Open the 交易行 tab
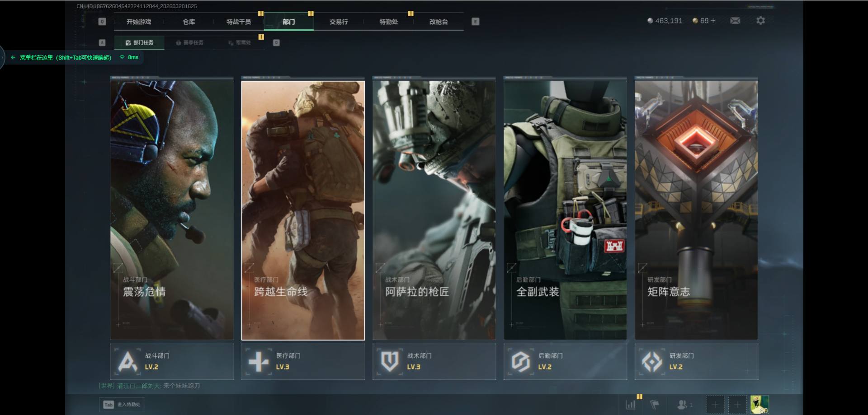The width and height of the screenshot is (868, 415). tap(339, 22)
